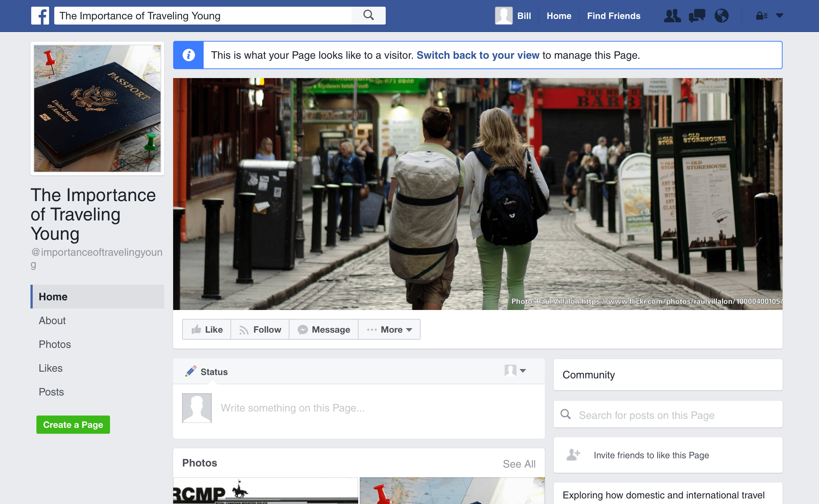Viewport: 819px width, 504px height.
Task: Click Bill's profile picture in the top bar
Action: (x=504, y=16)
